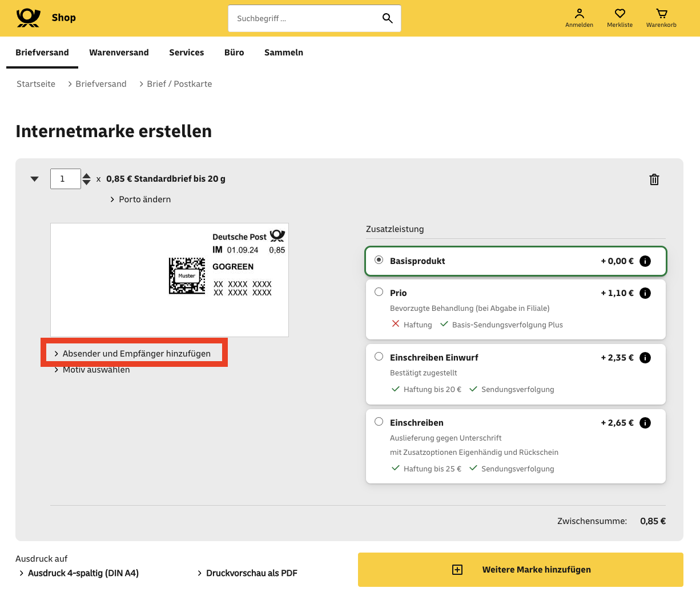The width and height of the screenshot is (700, 600).
Task: Select Einschreiben Einwurf radio button
Action: click(x=379, y=357)
